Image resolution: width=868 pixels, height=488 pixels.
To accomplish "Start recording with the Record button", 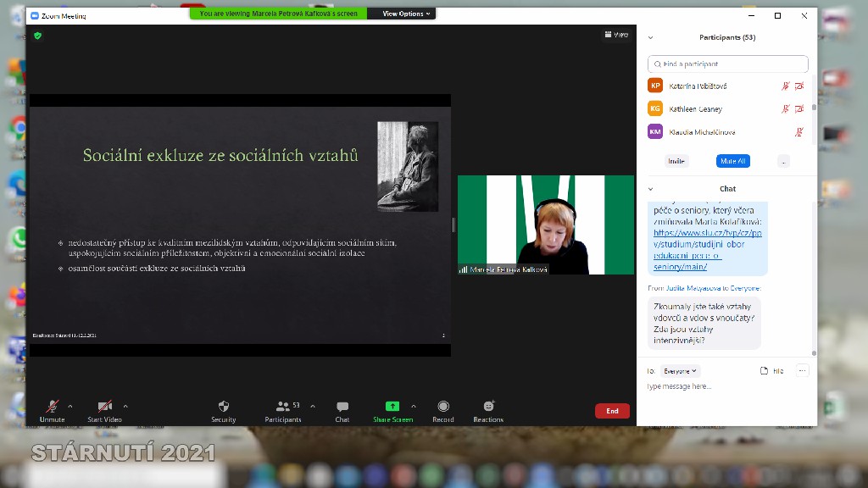I will click(443, 408).
